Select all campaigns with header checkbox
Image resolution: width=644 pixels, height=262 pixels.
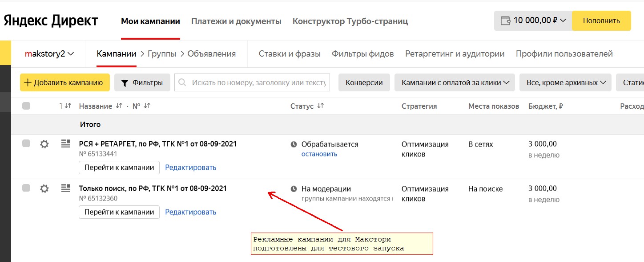coord(26,106)
